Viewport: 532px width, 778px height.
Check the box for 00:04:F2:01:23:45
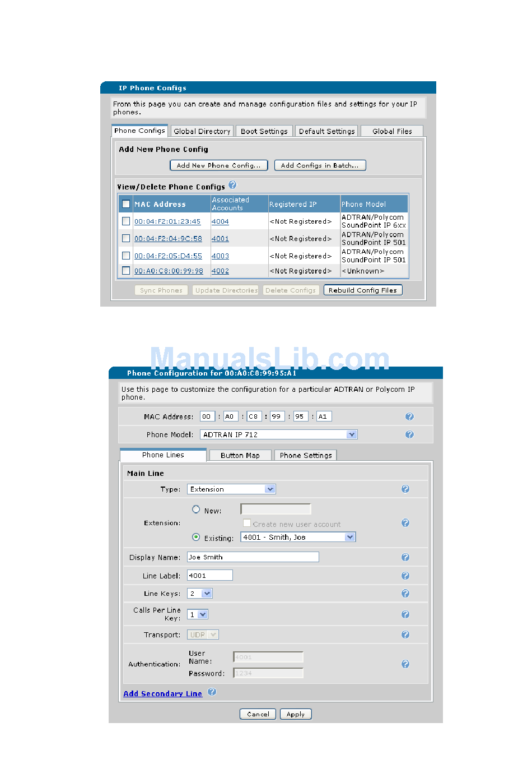point(126,221)
